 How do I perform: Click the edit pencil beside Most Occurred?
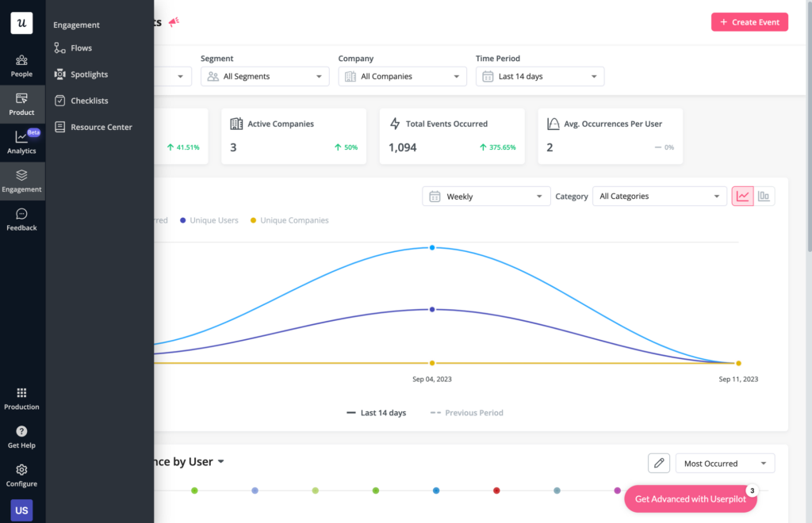(658, 463)
